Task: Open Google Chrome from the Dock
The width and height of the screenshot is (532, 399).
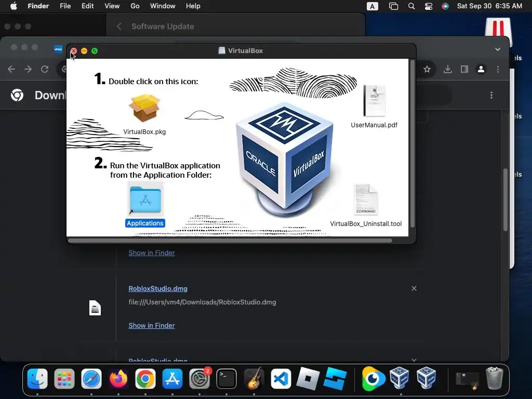Action: (145, 378)
